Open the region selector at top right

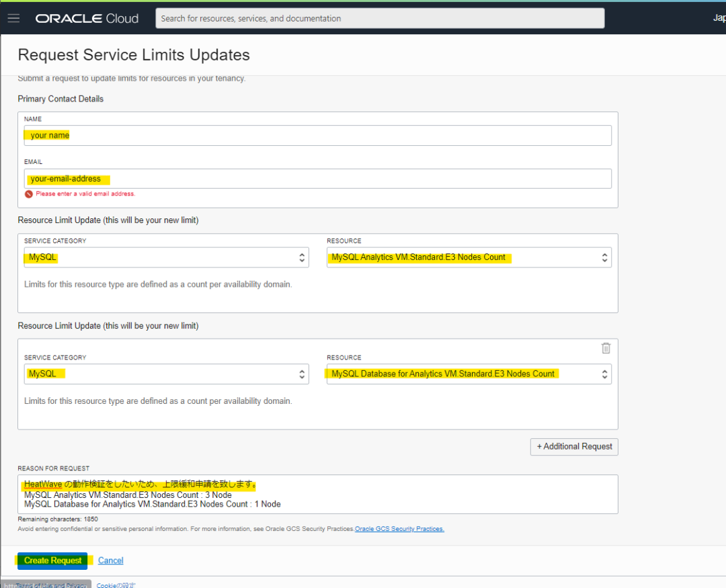[x=719, y=18]
